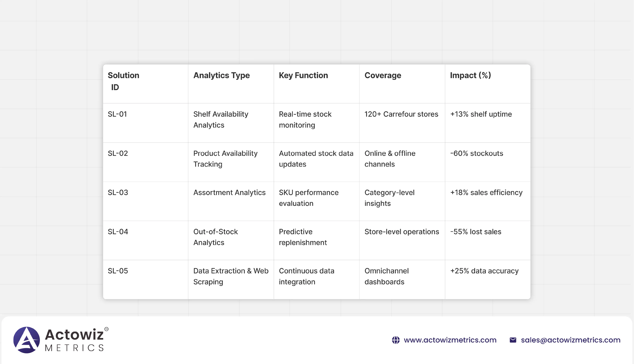Click the Predictive replenishment cell
This screenshot has width=634, height=364.
click(303, 237)
